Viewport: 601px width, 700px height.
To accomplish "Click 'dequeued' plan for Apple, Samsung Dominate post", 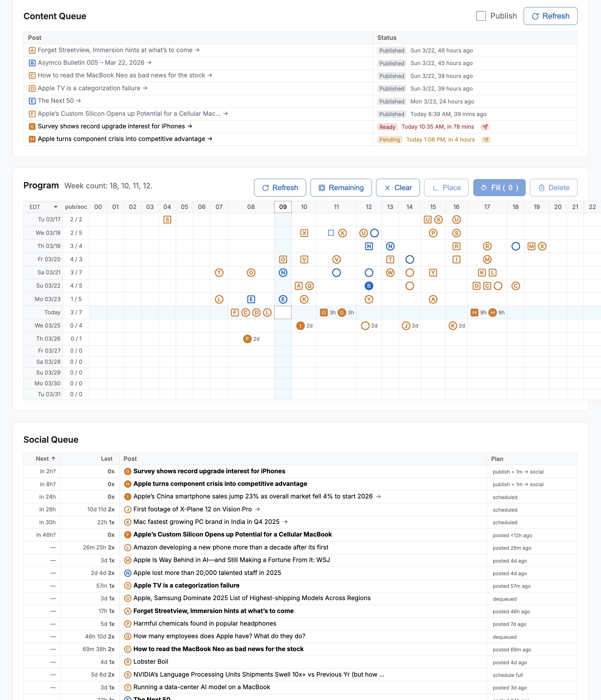I will click(x=504, y=599).
